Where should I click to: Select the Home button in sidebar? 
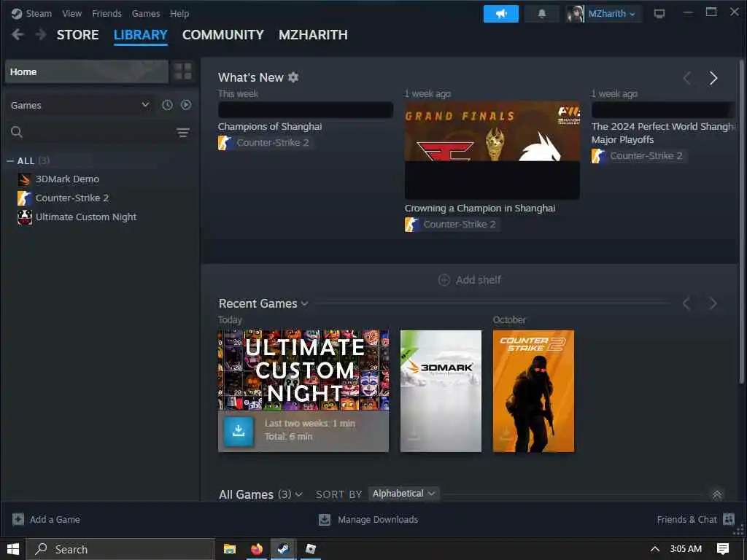(87, 72)
